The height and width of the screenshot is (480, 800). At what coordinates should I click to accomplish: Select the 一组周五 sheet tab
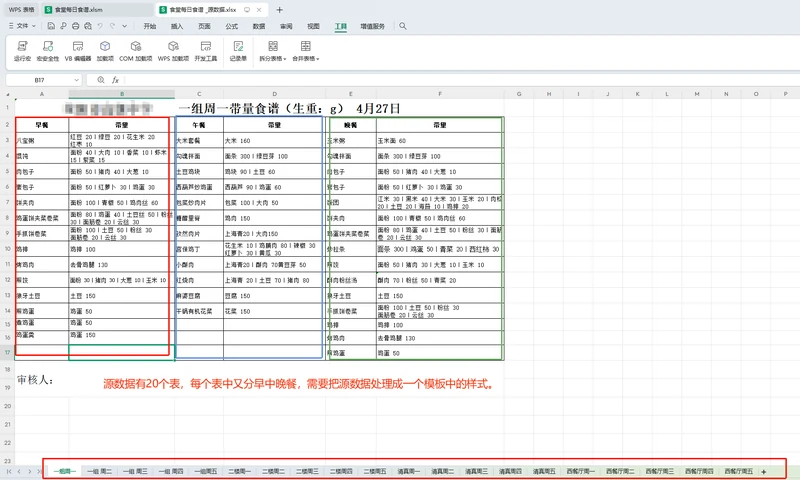pos(206,472)
